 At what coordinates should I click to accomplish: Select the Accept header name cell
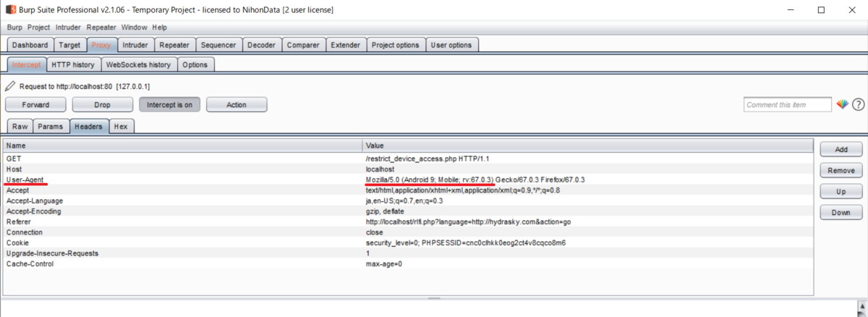coord(17,190)
